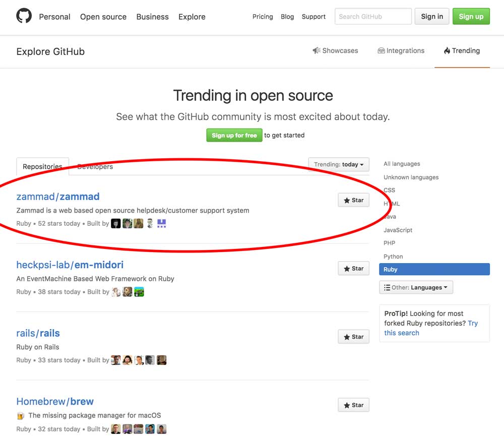The height and width of the screenshot is (444, 504).
Task: Click first contributor avatar of zammad
Action: [x=116, y=223]
